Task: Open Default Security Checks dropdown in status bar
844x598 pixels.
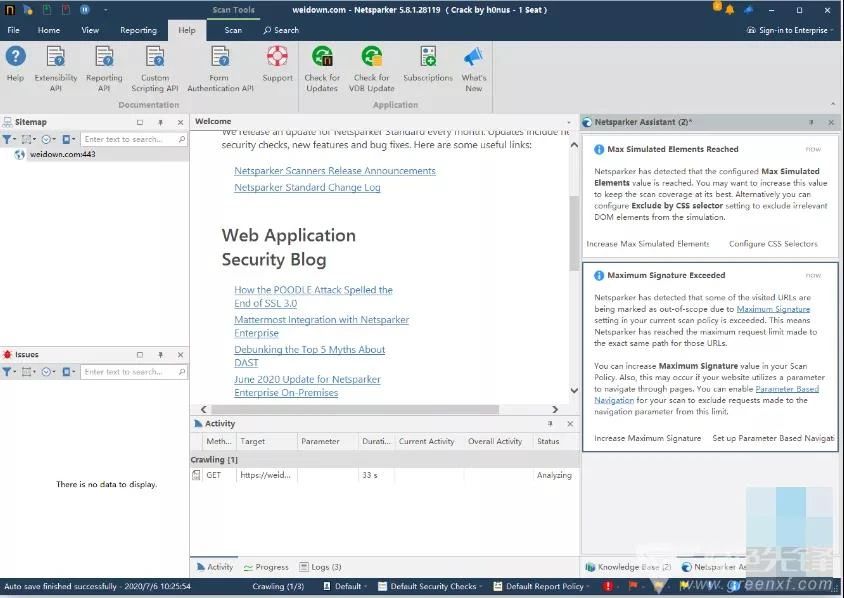Action: coord(438,587)
